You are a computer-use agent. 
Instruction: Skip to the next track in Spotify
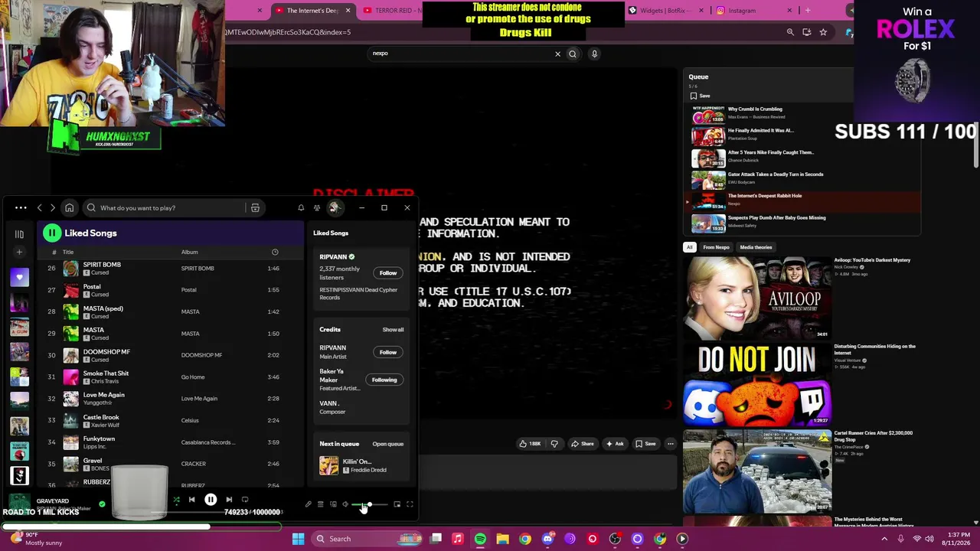coord(229,500)
